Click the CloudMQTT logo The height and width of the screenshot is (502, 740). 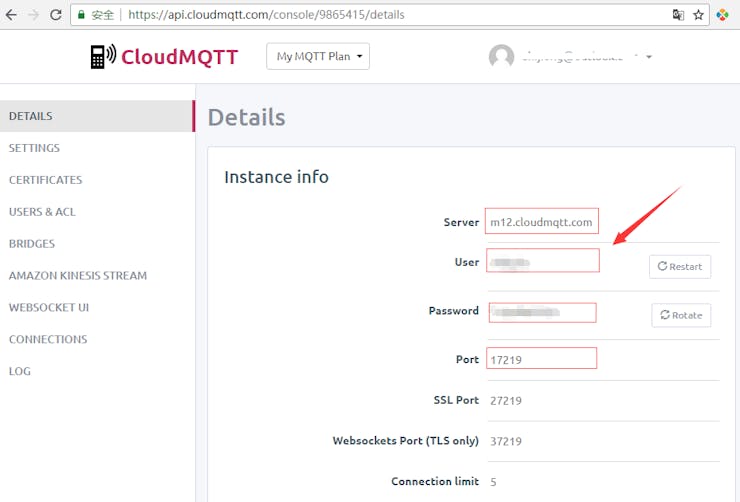[164, 57]
